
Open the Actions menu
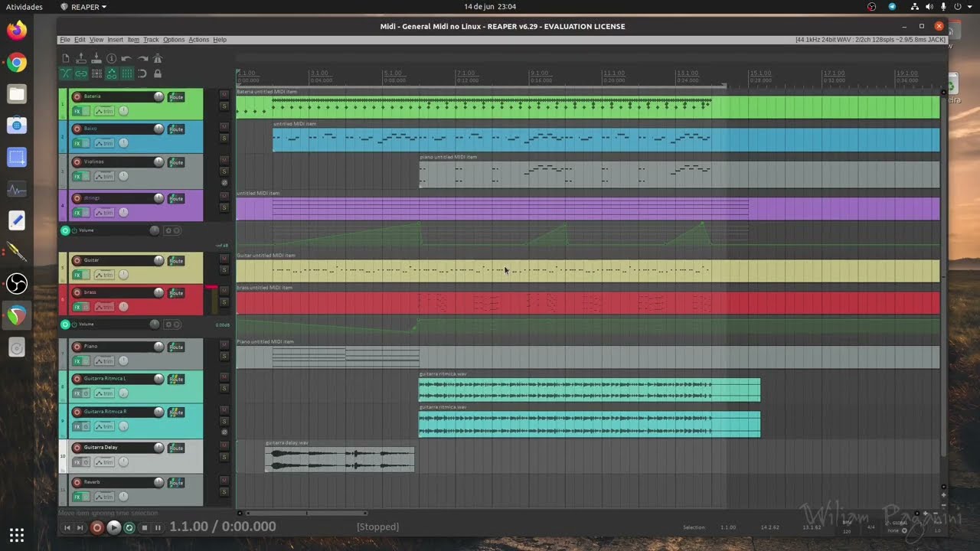[x=198, y=40]
